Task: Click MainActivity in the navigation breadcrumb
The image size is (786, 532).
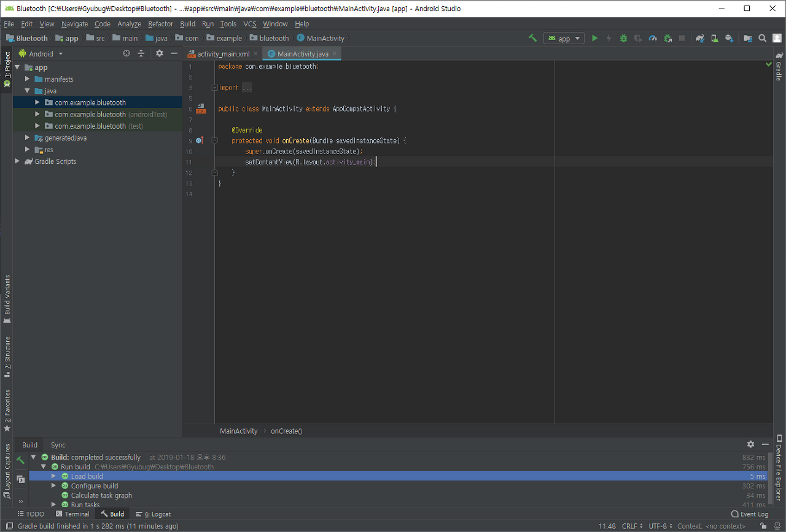Action: coord(321,38)
